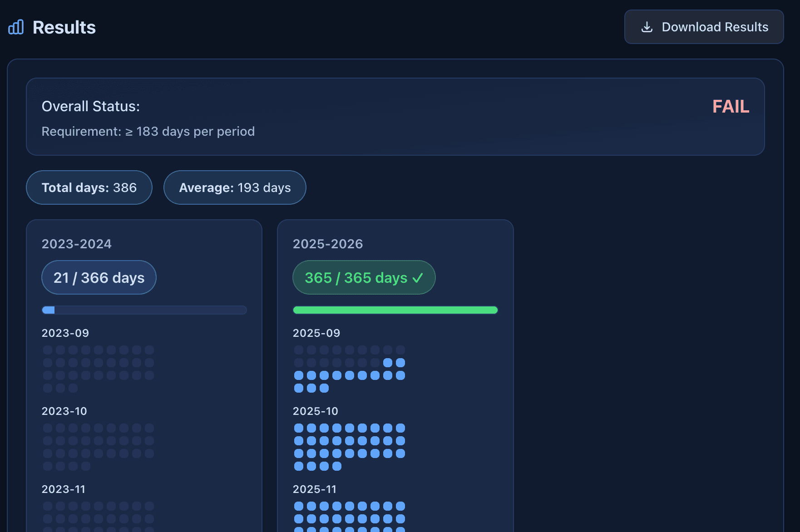Click the FAIL status label

pyautogui.click(x=731, y=106)
